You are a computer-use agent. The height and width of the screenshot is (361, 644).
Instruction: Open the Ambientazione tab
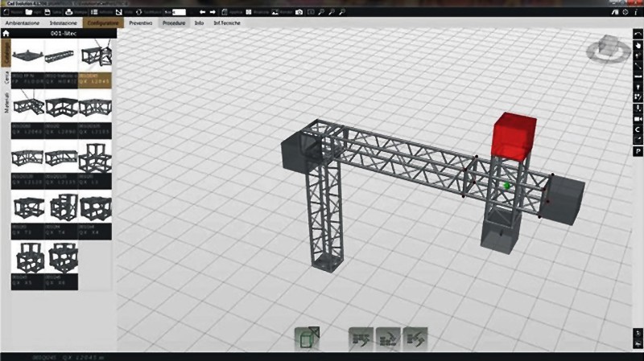pyautogui.click(x=23, y=23)
